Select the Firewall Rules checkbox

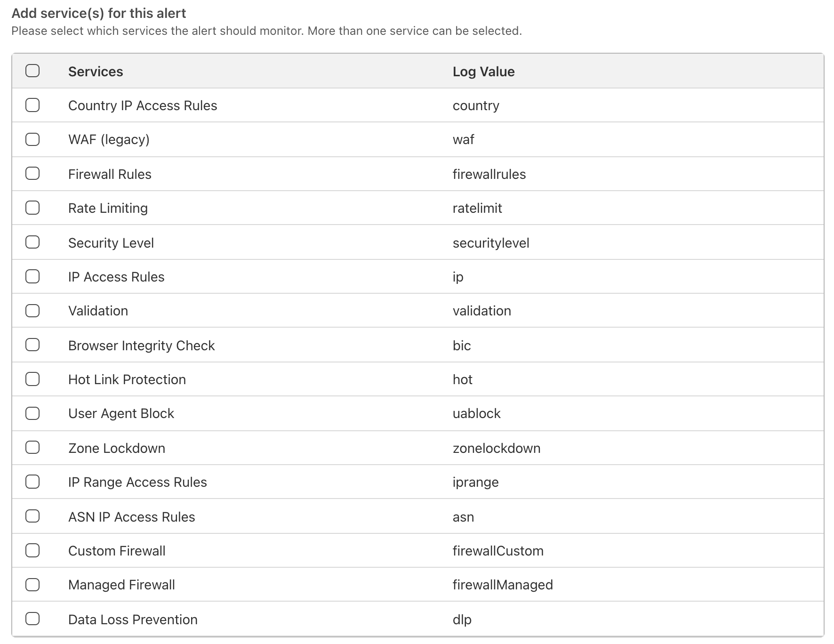[x=32, y=174]
